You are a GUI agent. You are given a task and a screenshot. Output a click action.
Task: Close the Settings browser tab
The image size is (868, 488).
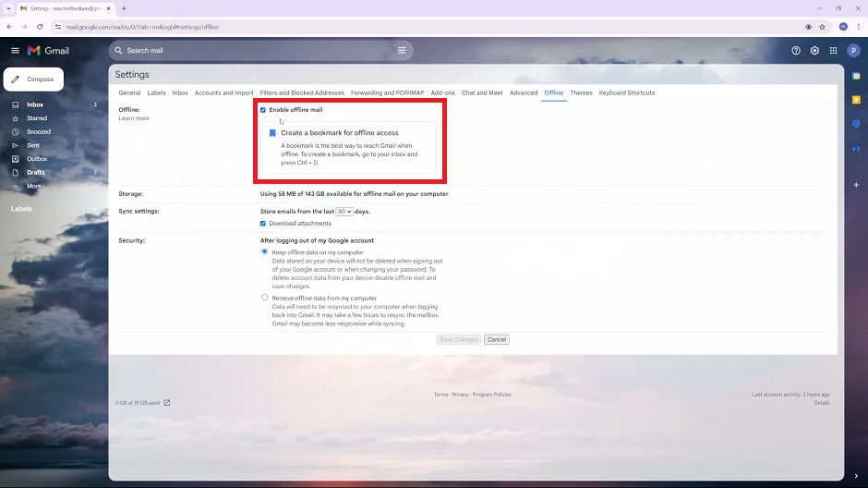(109, 8)
